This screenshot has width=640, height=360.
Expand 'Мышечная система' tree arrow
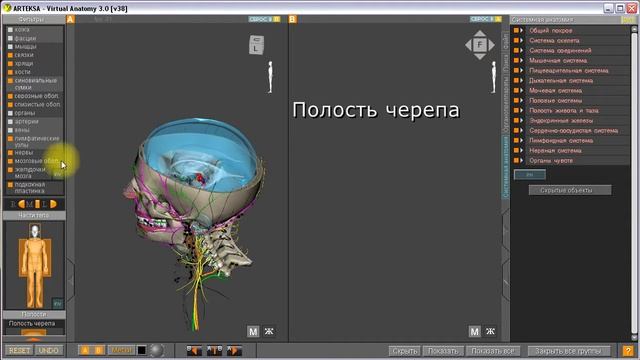tap(522, 60)
